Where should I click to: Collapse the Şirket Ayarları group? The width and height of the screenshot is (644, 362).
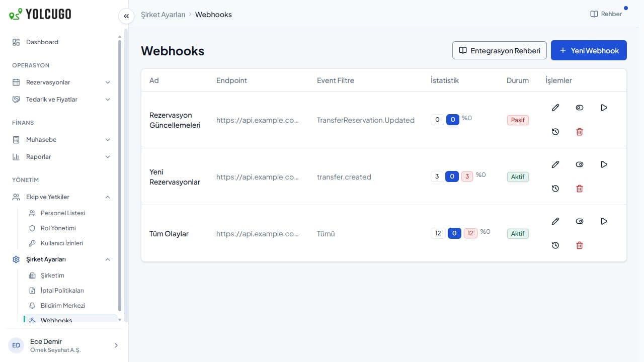(x=61, y=259)
